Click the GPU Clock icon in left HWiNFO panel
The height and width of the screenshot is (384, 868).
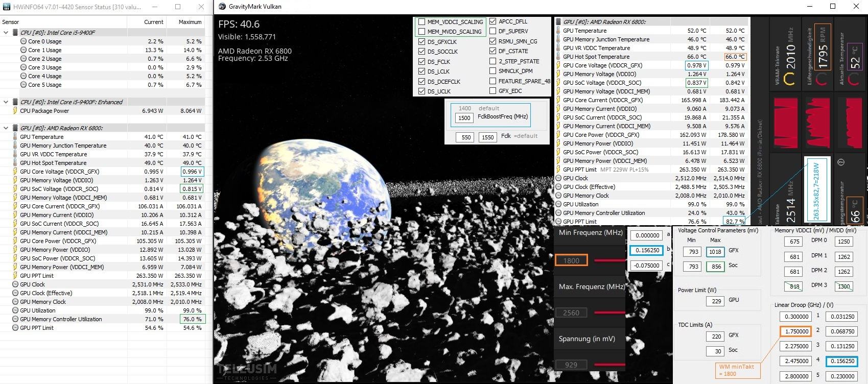pyautogui.click(x=15, y=284)
